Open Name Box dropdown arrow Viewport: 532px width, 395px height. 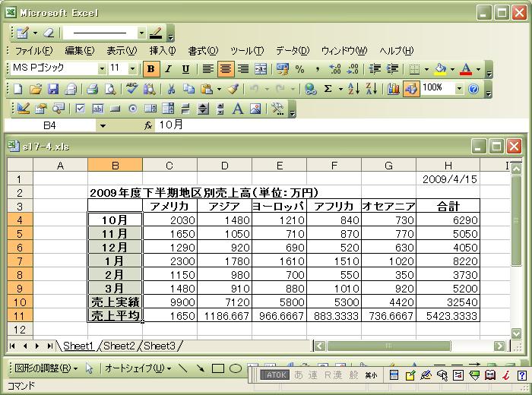(x=103, y=126)
